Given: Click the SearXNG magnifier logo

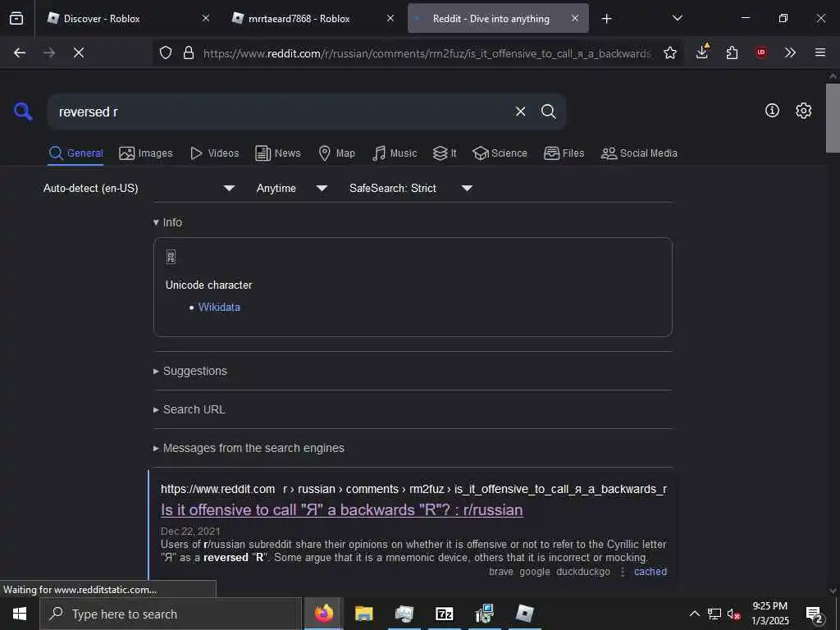Looking at the screenshot, I should point(23,112).
